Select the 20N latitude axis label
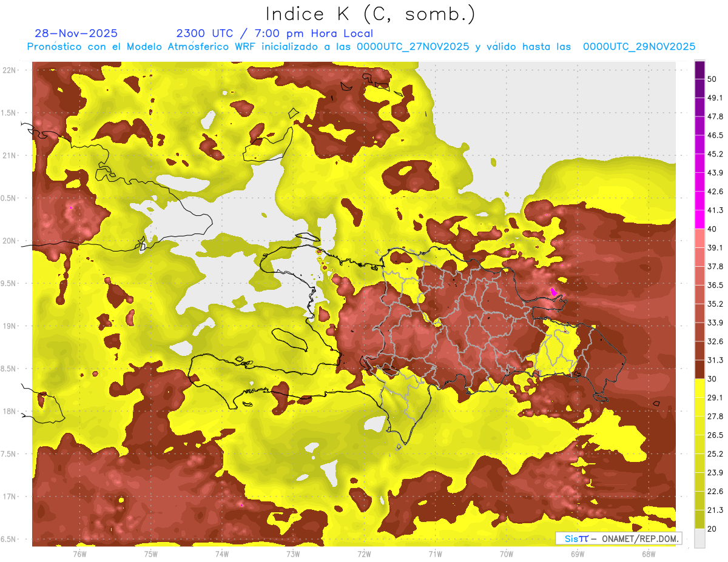The image size is (728, 562). (9, 241)
